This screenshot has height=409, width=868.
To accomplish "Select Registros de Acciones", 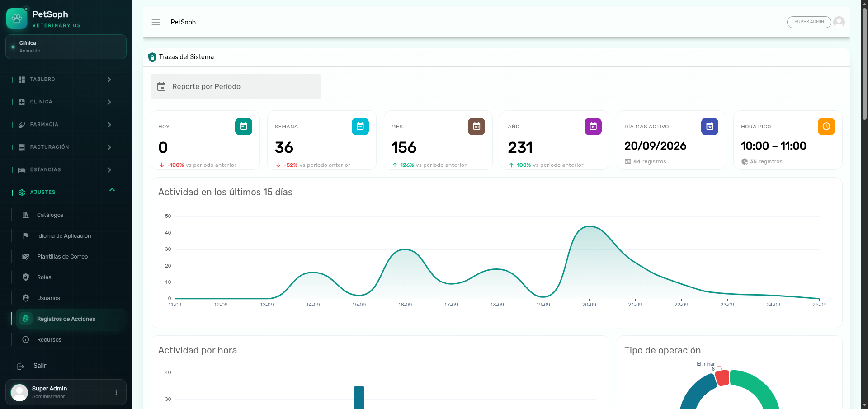I will pyautogui.click(x=71, y=319).
